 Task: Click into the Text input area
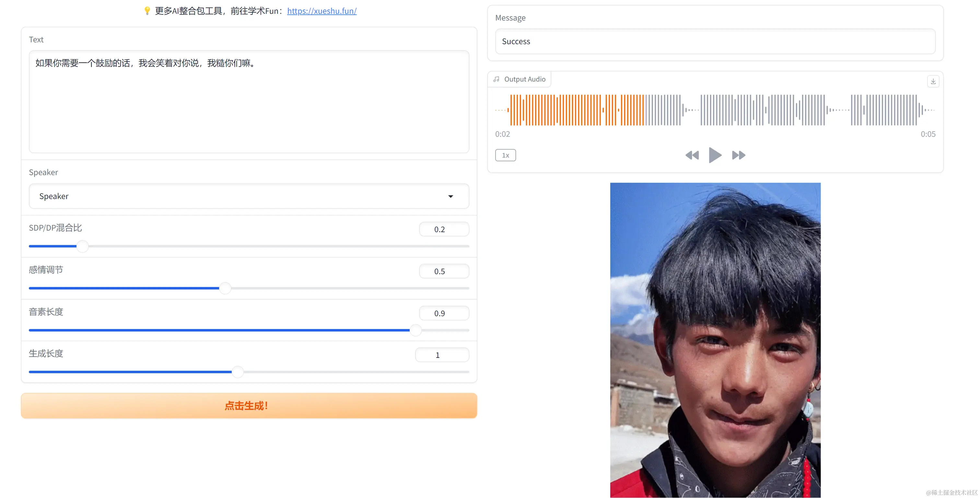249,102
